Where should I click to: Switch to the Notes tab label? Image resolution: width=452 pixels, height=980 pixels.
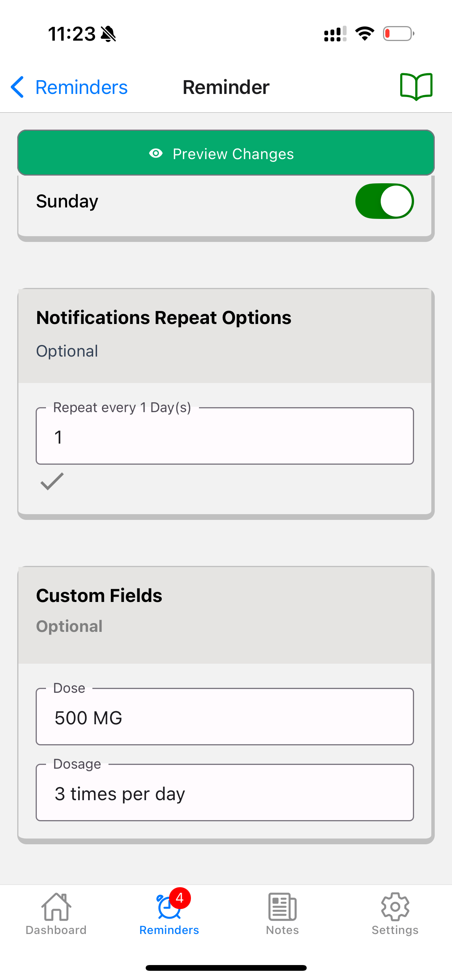(282, 930)
